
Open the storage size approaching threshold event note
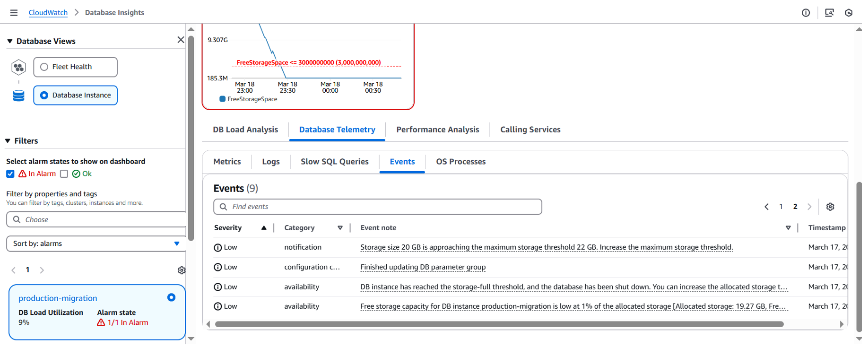pos(547,247)
